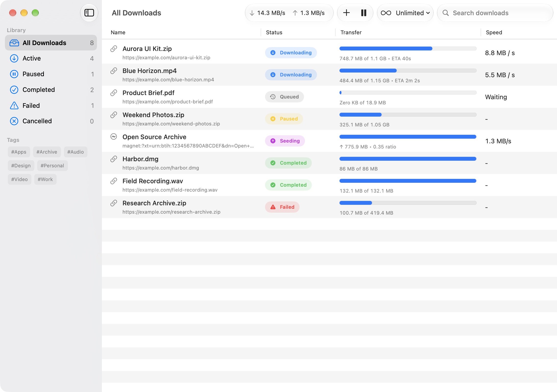The width and height of the screenshot is (557, 392).
Task: Click the total download speed 14.3 MB/s
Action: tap(267, 13)
